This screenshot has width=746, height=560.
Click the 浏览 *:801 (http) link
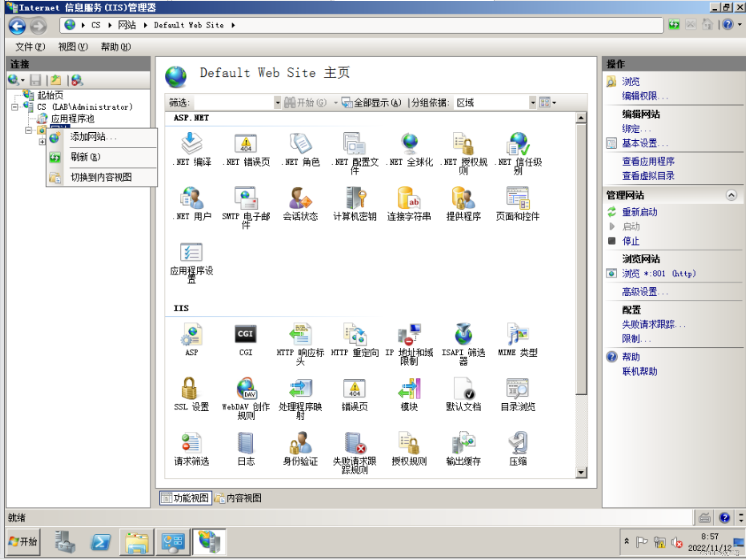(659, 273)
